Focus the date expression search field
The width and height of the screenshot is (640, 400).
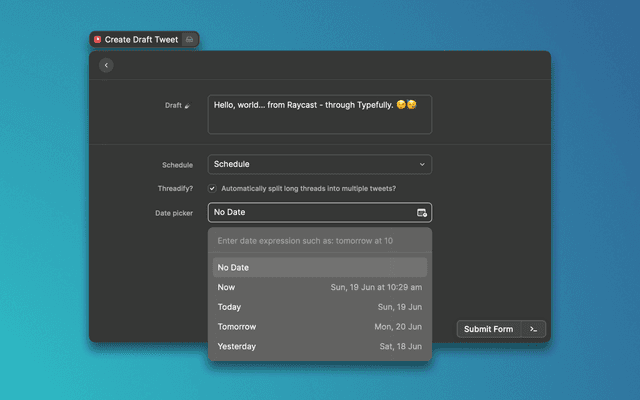[x=319, y=241]
